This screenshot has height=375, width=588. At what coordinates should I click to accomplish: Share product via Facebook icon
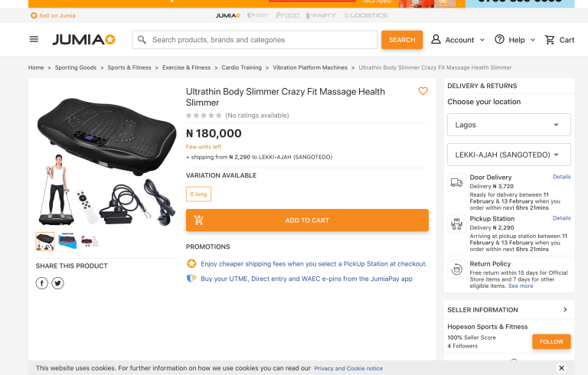click(x=42, y=283)
